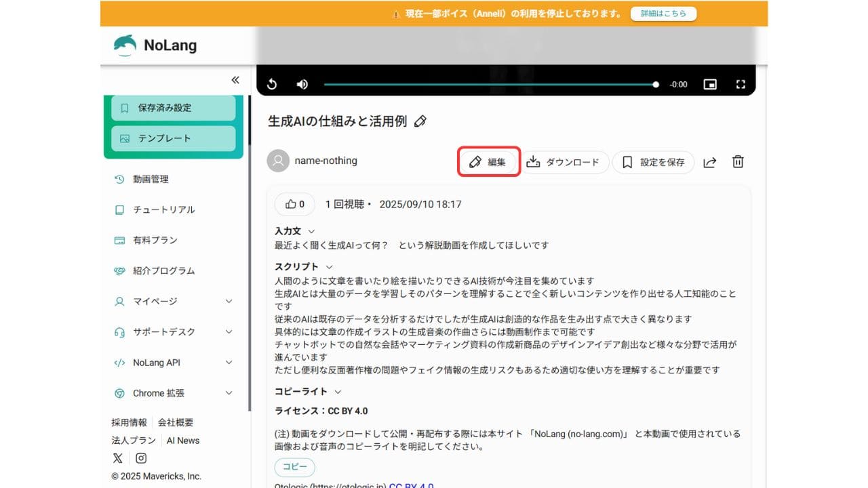Click the 設定を保存 button

pos(654,162)
